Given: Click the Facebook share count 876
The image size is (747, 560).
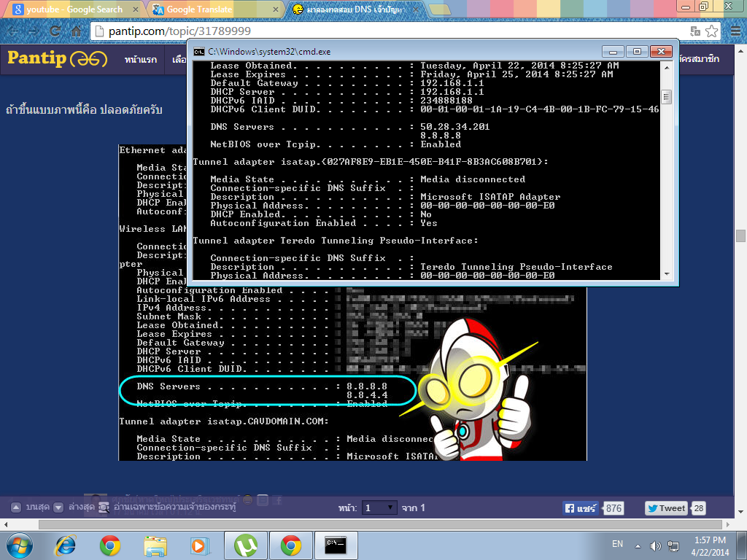Looking at the screenshot, I should (x=613, y=508).
